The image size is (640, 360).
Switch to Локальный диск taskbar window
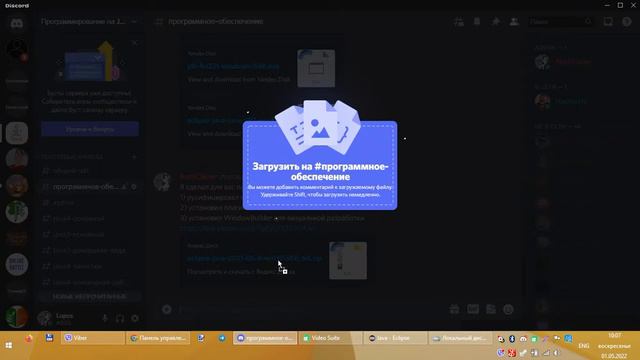coord(460,338)
